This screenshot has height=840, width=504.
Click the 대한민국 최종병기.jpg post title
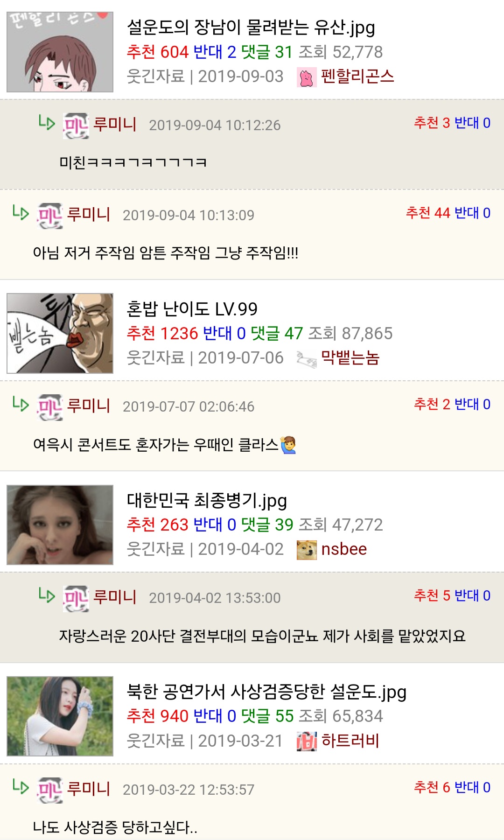[x=207, y=501]
